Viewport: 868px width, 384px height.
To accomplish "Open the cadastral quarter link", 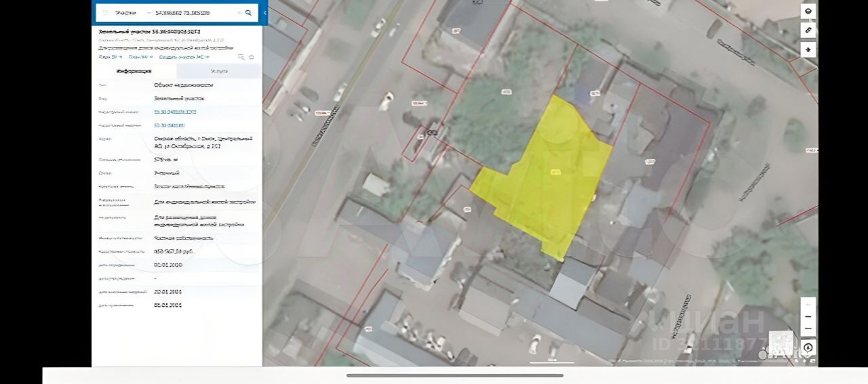I will pyautogui.click(x=169, y=125).
